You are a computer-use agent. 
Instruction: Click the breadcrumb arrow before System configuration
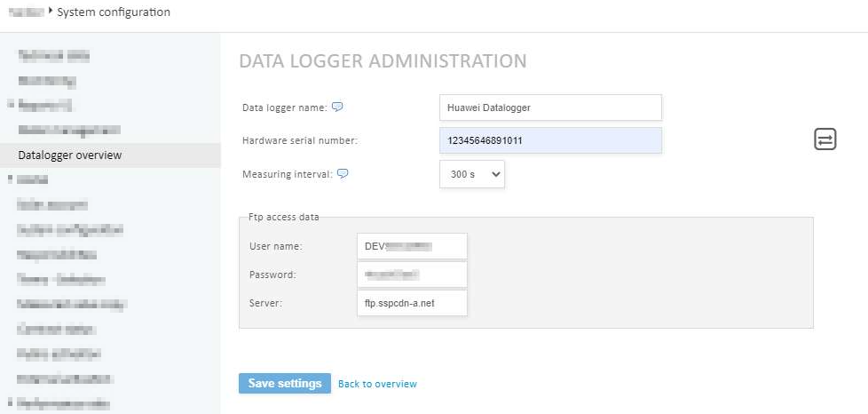tap(51, 12)
